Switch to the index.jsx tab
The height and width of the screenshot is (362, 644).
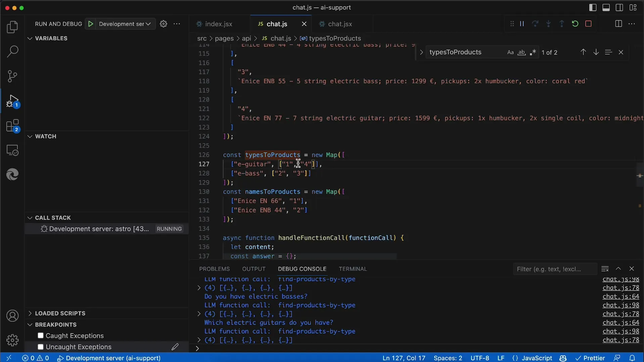pyautogui.click(x=218, y=24)
